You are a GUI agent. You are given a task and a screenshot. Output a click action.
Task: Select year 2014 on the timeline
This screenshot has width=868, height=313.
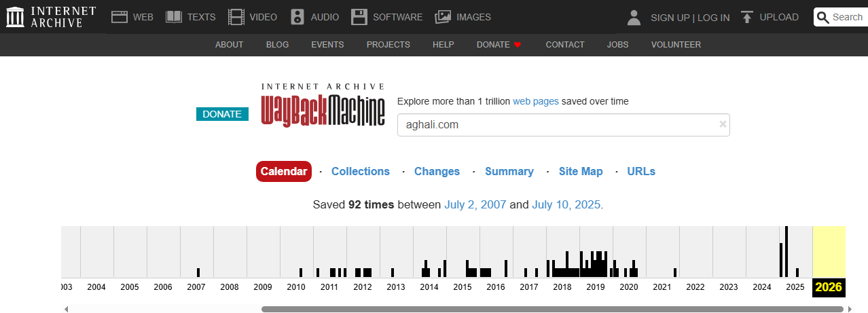pyautogui.click(x=429, y=287)
